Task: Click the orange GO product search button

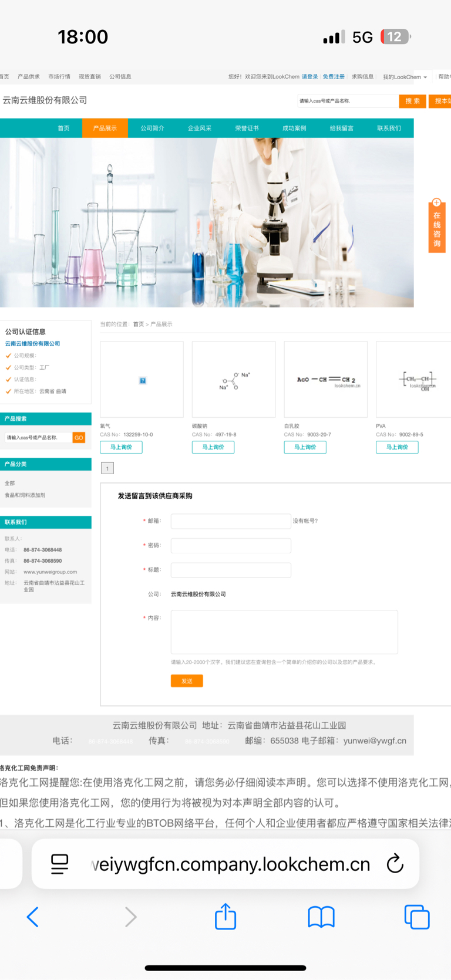Action: pos(79,438)
